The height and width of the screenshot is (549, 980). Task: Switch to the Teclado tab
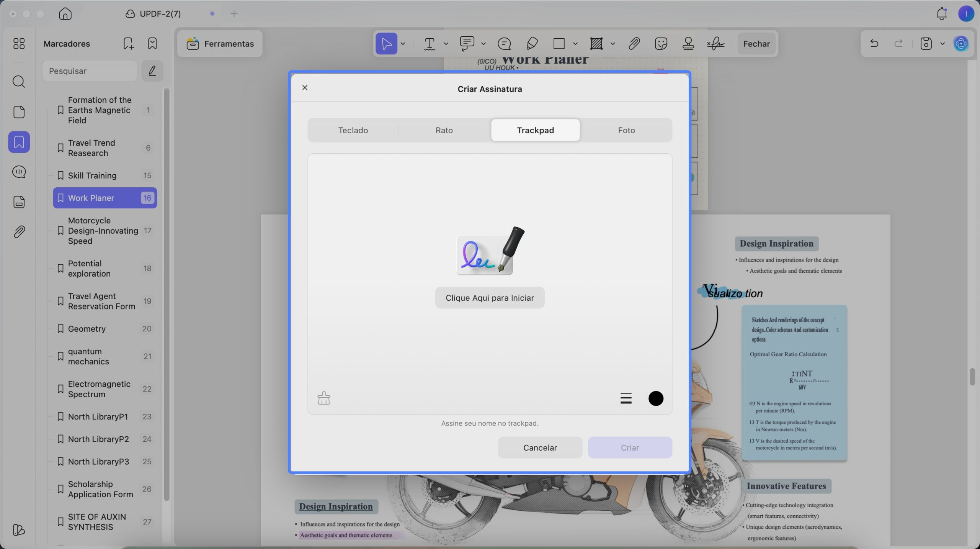point(353,130)
